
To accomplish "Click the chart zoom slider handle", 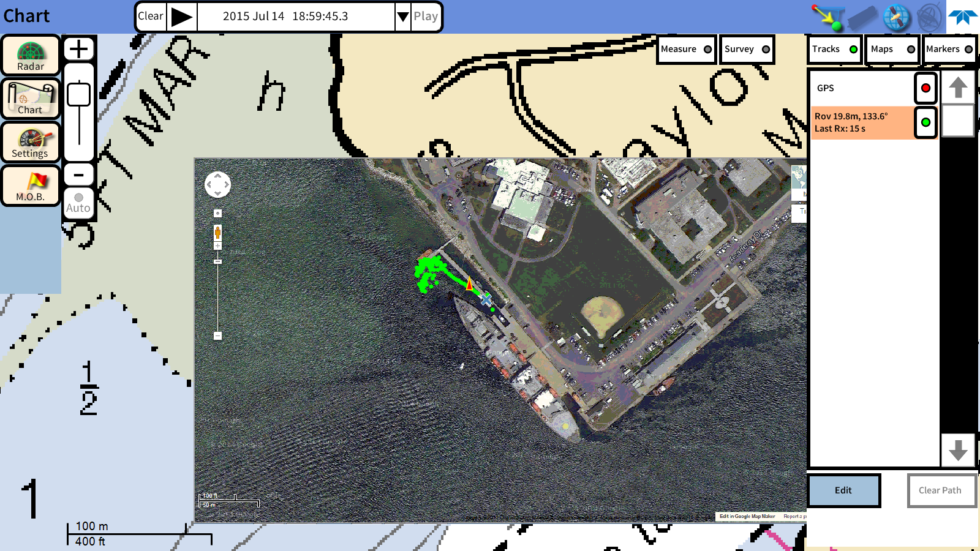I will click(x=79, y=96).
